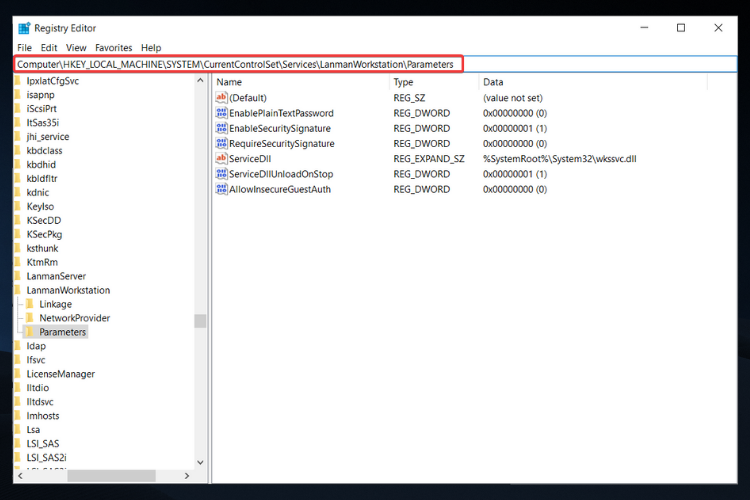
Task: Click the tree horizontal scroll left arrow
Action: click(20, 476)
